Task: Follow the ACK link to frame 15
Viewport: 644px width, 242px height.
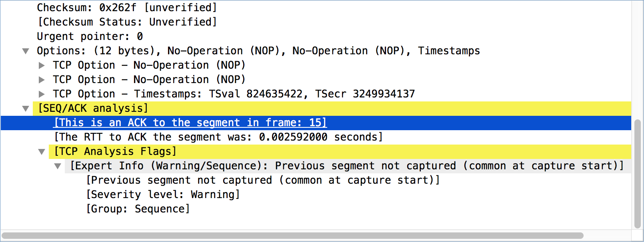Action: coord(190,123)
